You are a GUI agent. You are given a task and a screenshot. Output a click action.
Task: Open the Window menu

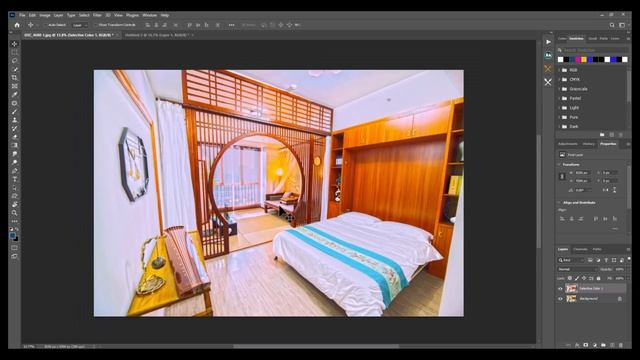[x=149, y=15]
